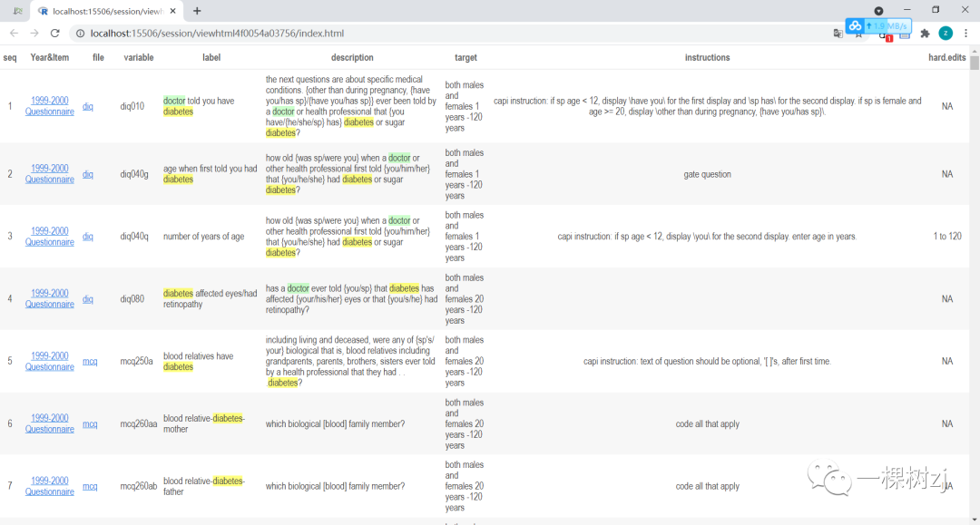Click the instructions column header
Viewport: 980px width, 525px height.
point(707,57)
